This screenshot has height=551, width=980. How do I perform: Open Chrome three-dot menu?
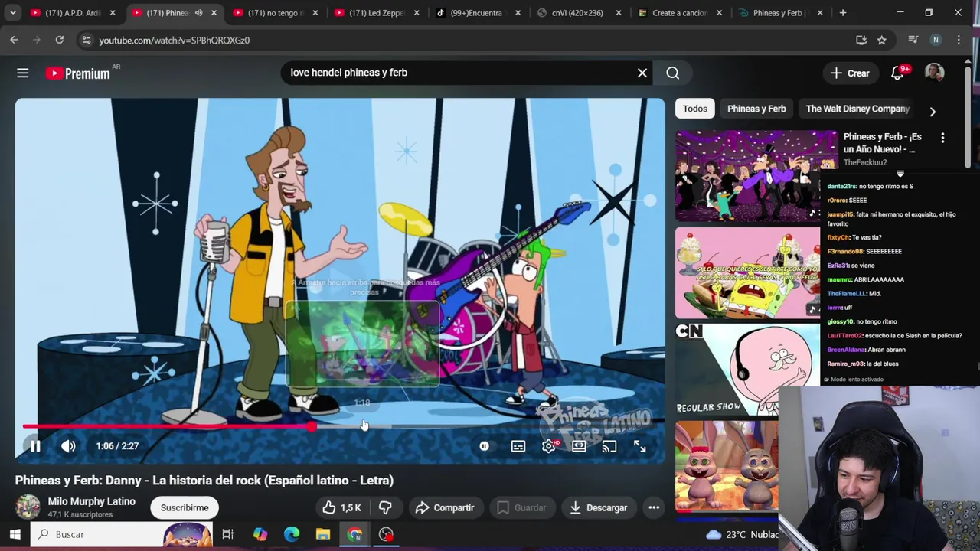pyautogui.click(x=959, y=40)
